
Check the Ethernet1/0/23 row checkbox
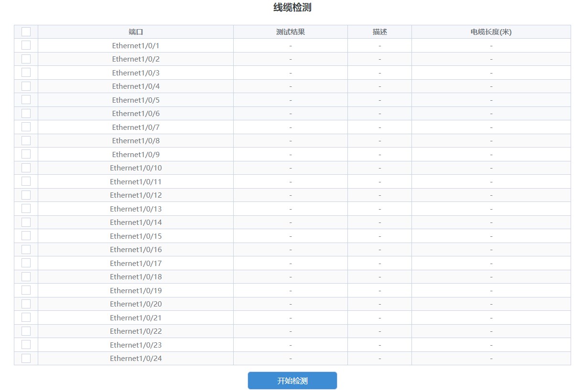point(26,345)
